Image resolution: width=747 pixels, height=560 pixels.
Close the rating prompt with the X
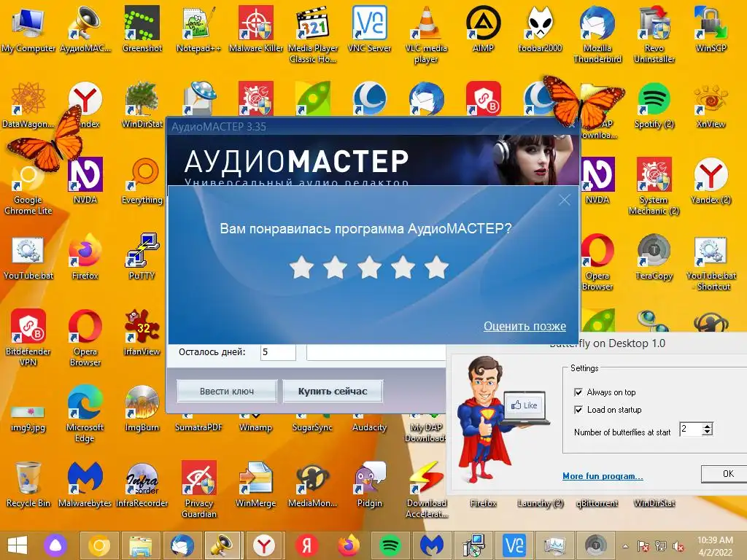click(x=565, y=200)
